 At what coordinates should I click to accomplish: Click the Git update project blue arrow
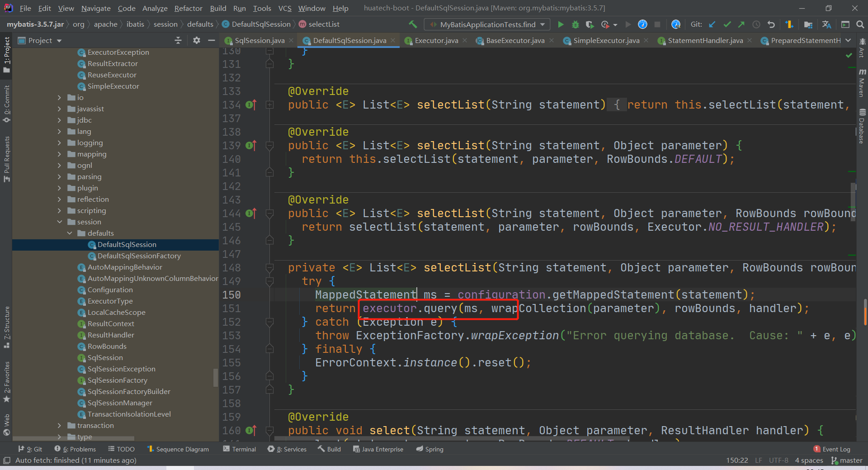point(712,24)
